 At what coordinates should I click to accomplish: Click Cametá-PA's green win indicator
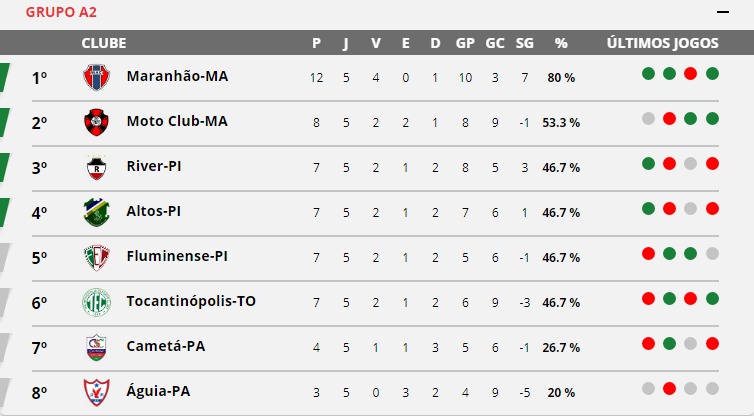point(669,343)
